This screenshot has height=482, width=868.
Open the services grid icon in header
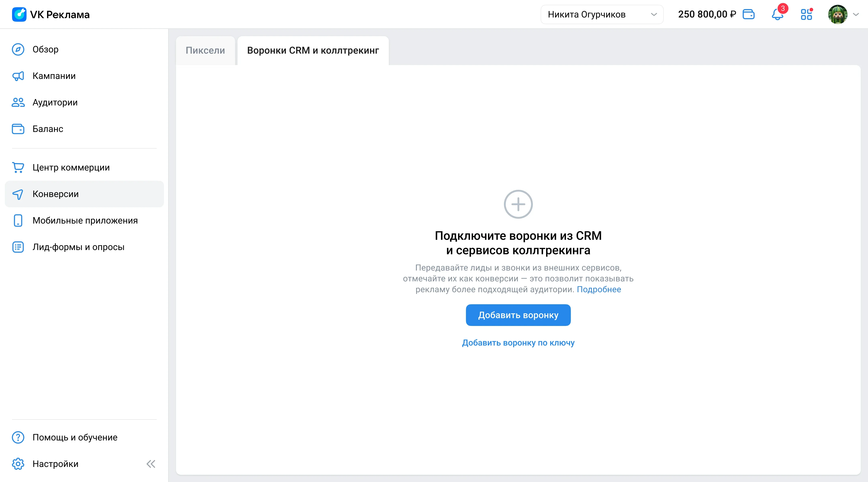tap(806, 14)
